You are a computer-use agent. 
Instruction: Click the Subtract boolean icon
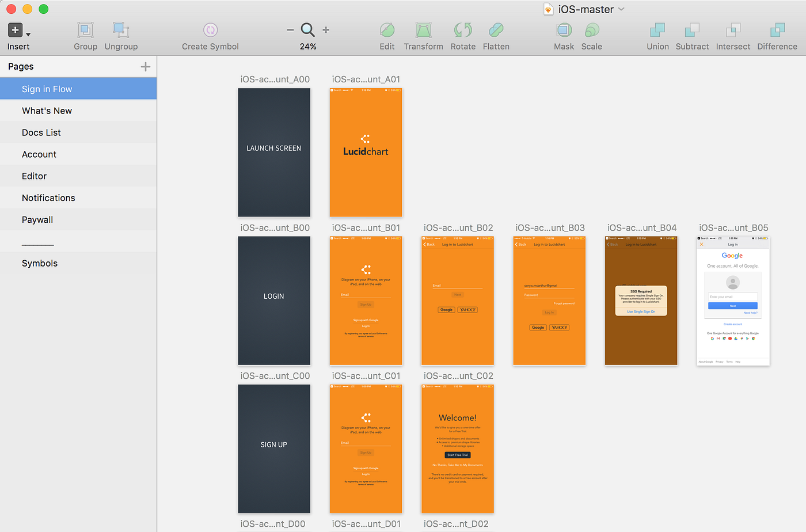pos(692,35)
